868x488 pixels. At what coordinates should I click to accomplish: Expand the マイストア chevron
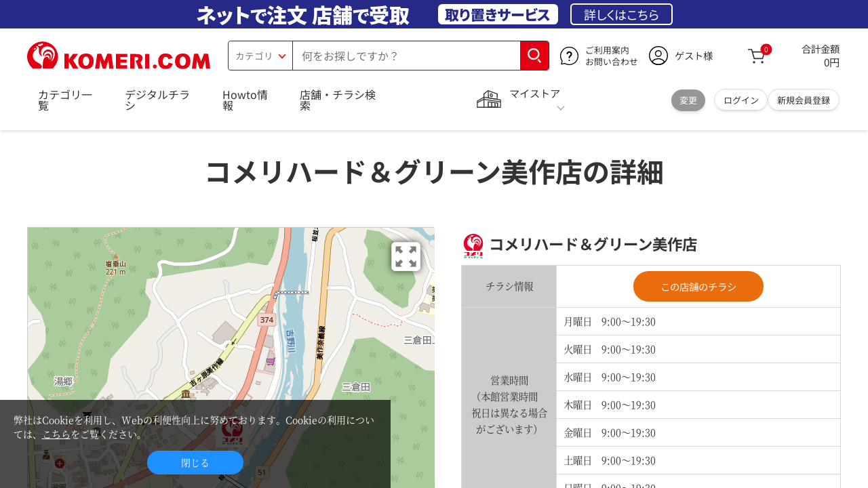pos(560,108)
